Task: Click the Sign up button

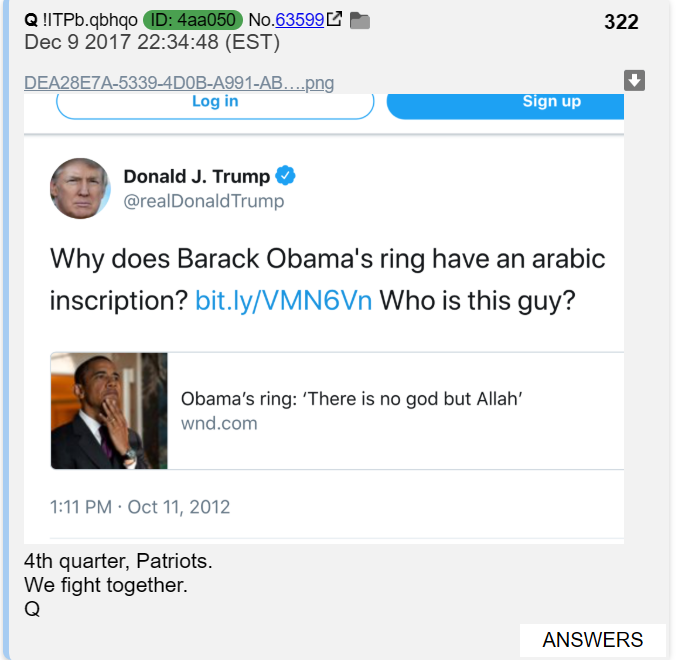Action: coord(506,106)
